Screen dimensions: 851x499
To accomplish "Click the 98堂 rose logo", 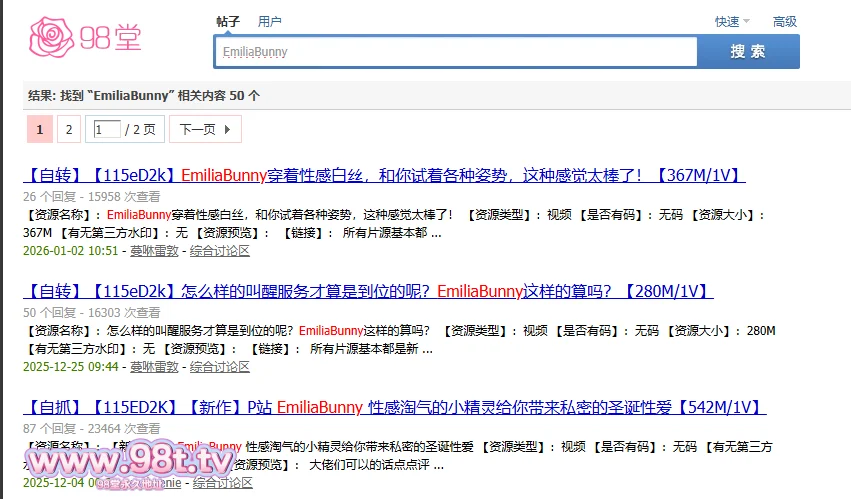I will [85, 37].
